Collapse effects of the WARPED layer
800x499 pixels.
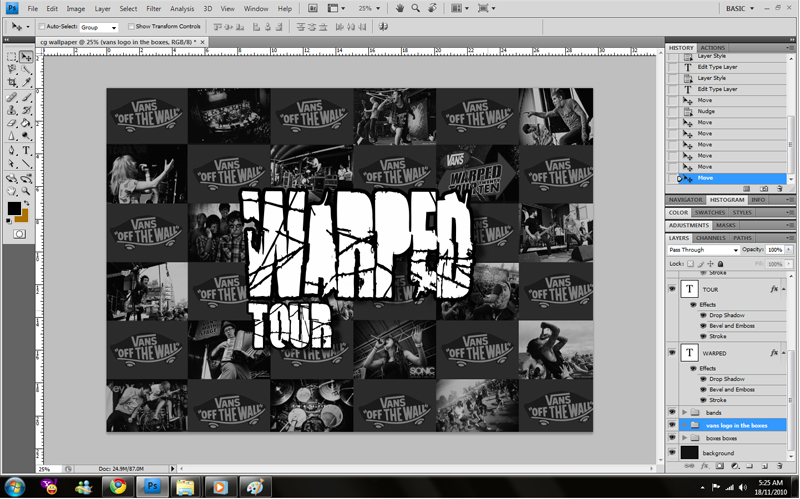click(783, 353)
